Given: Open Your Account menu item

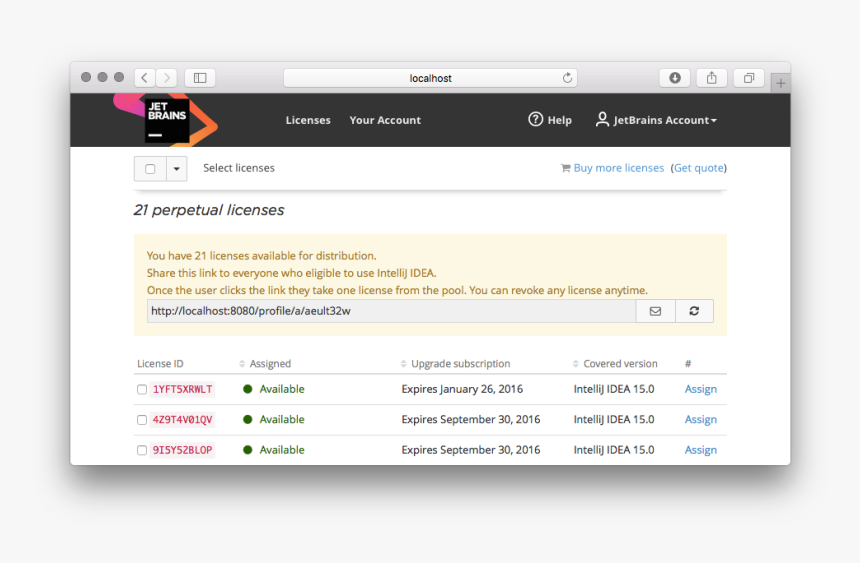Looking at the screenshot, I should pyautogui.click(x=385, y=120).
